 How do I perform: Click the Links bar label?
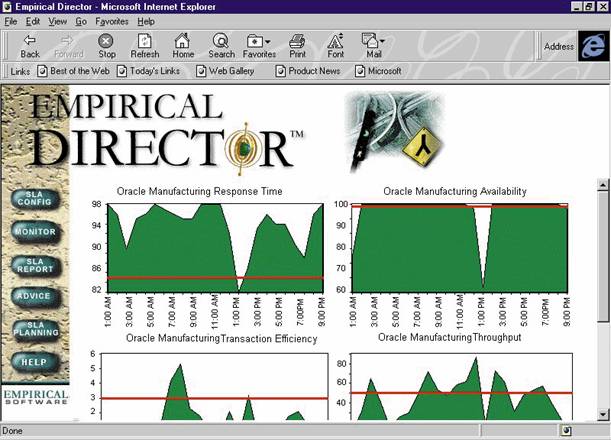point(20,71)
